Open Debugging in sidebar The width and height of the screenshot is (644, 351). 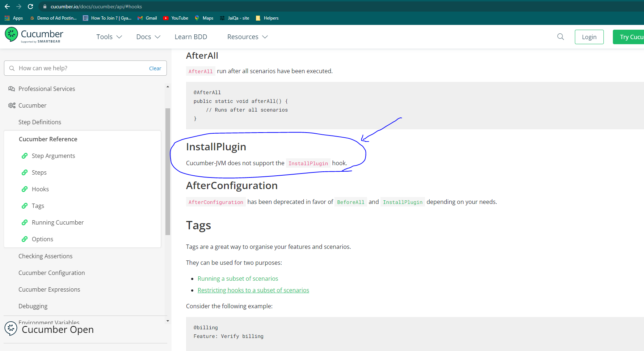(x=33, y=306)
